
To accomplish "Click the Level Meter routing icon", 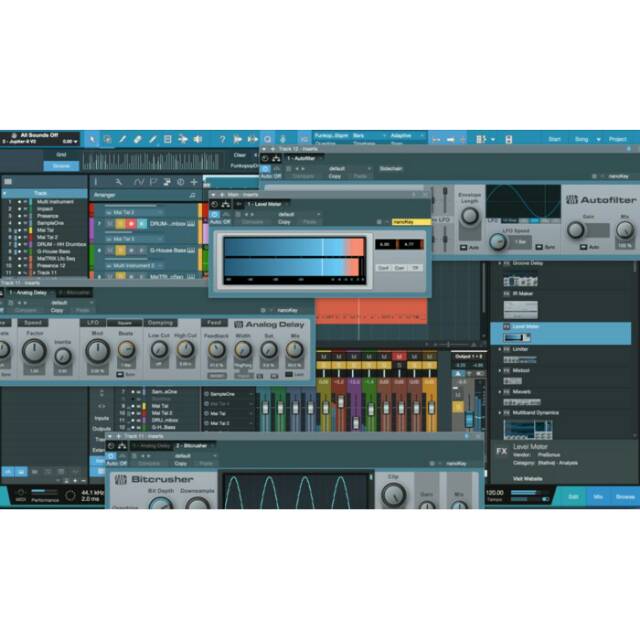I will [226, 204].
